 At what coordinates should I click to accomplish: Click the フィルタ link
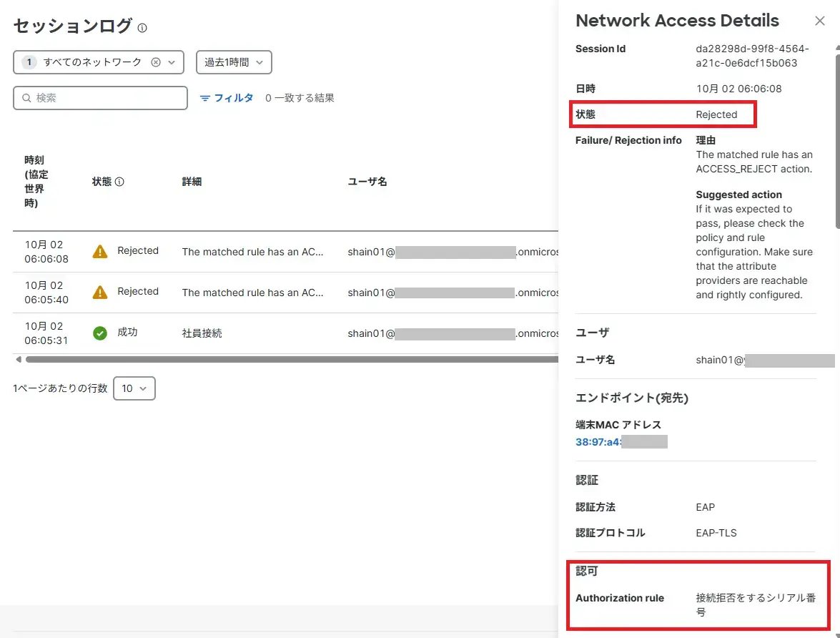[x=234, y=98]
